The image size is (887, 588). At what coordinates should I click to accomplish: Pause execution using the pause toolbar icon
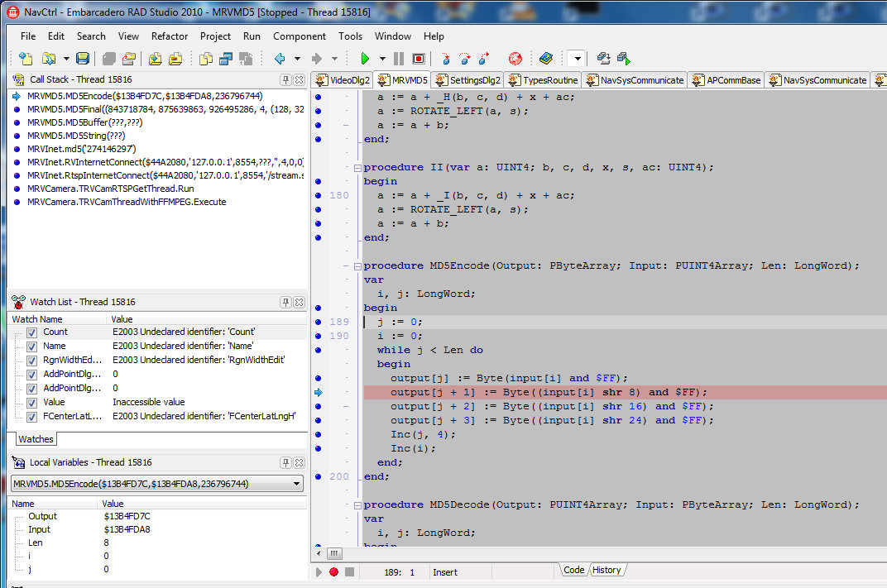[399, 59]
